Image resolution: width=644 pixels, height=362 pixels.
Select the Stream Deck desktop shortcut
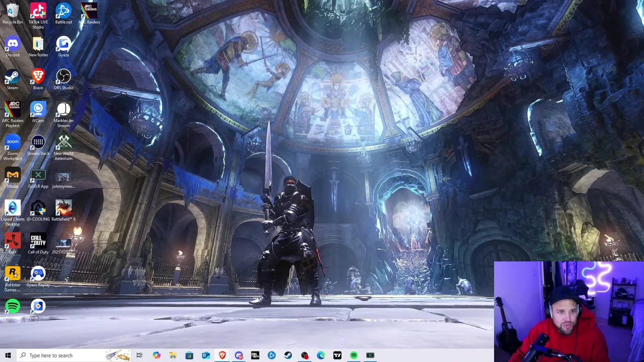tap(38, 145)
